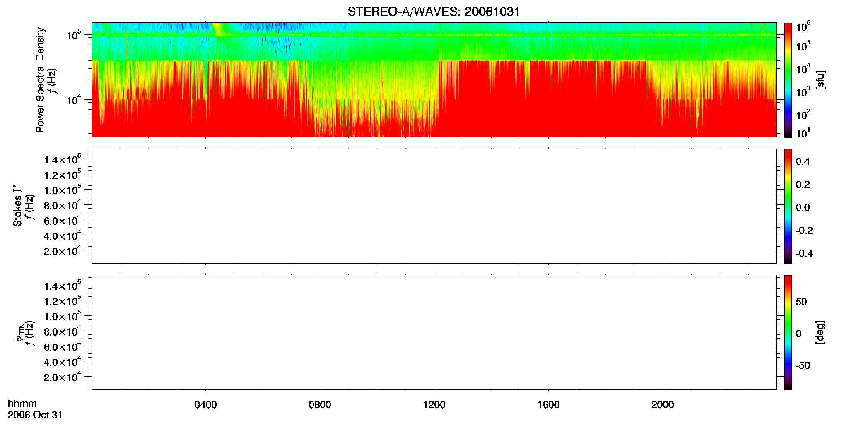Click 6.0×10^4 on the φRTN frequency axis
The width and height of the screenshot is (868, 447).
63,346
